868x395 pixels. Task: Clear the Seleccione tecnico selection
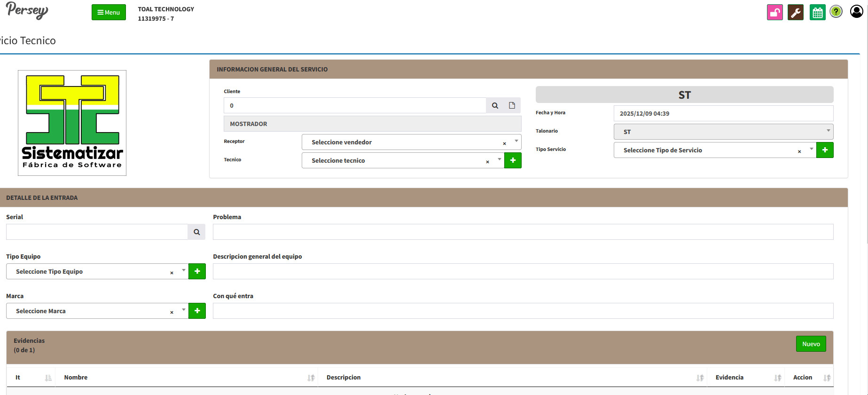click(487, 162)
